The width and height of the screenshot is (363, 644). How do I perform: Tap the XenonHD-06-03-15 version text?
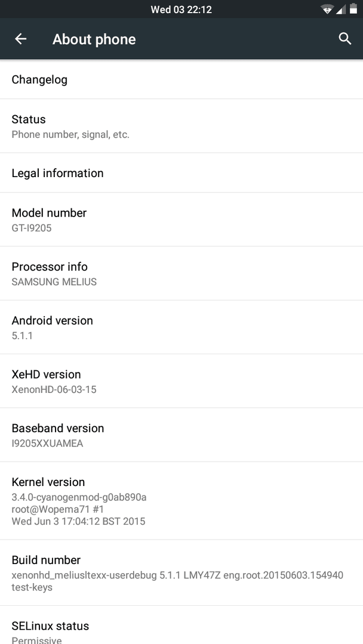click(54, 390)
